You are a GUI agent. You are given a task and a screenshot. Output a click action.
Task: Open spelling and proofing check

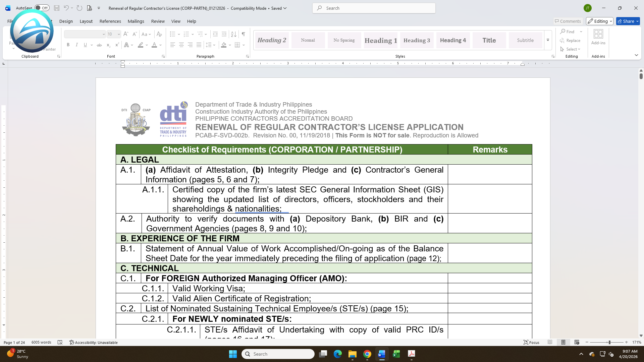tap(60, 342)
